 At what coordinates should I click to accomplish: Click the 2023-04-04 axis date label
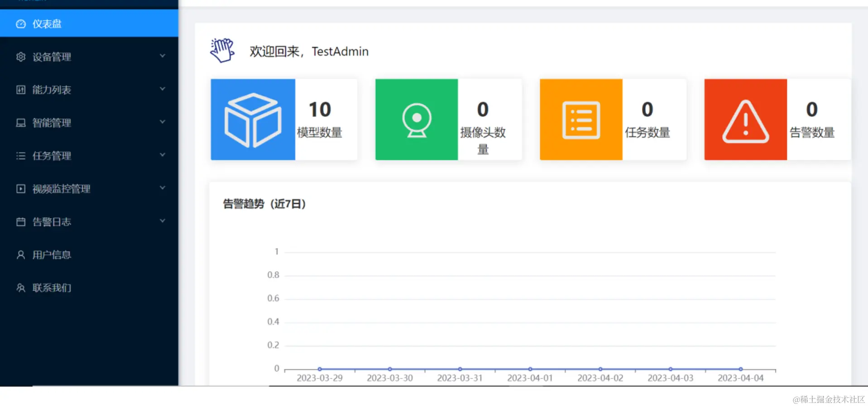(741, 378)
